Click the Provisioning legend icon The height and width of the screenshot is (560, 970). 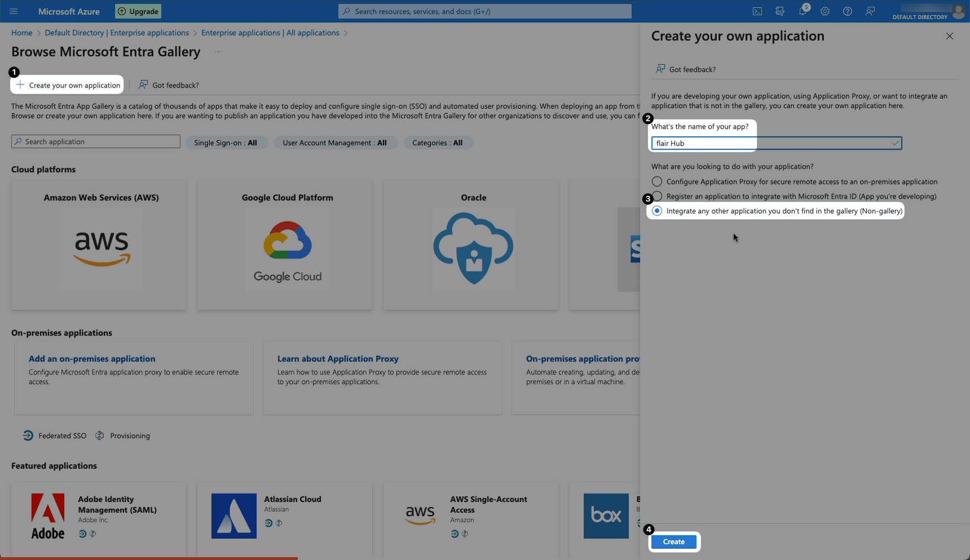100,435
